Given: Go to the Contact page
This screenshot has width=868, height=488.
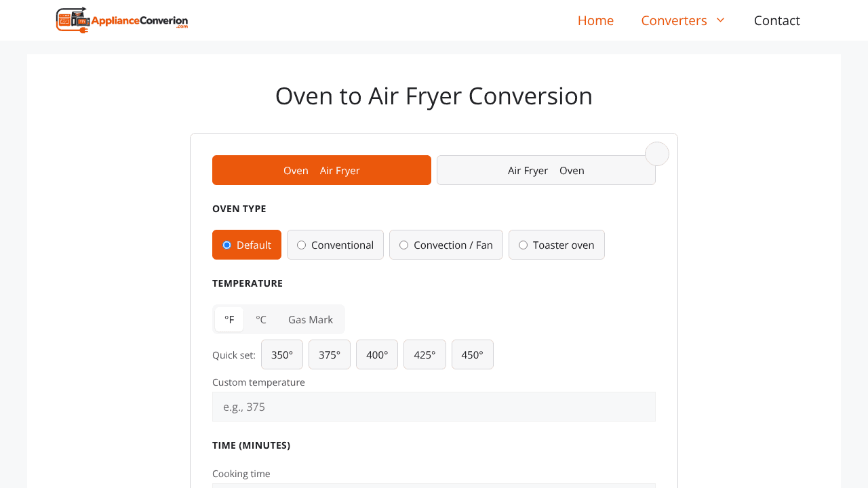Looking at the screenshot, I should (776, 20).
